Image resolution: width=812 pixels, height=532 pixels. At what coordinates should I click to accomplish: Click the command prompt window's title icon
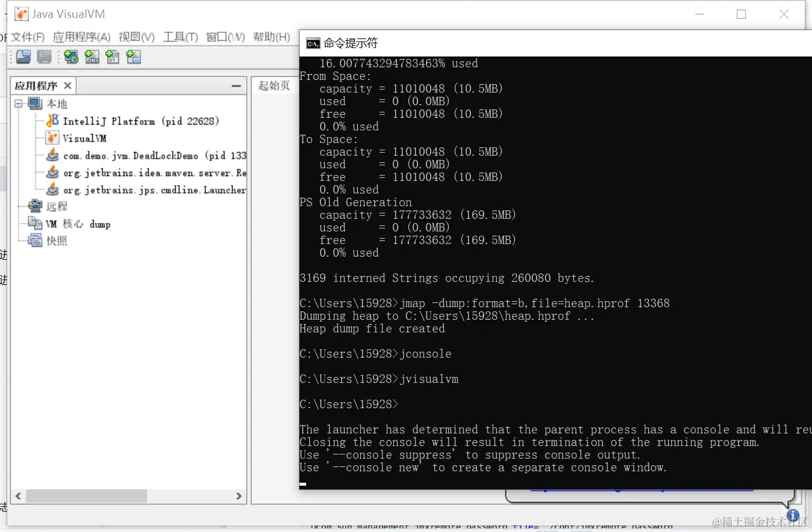tap(313, 43)
